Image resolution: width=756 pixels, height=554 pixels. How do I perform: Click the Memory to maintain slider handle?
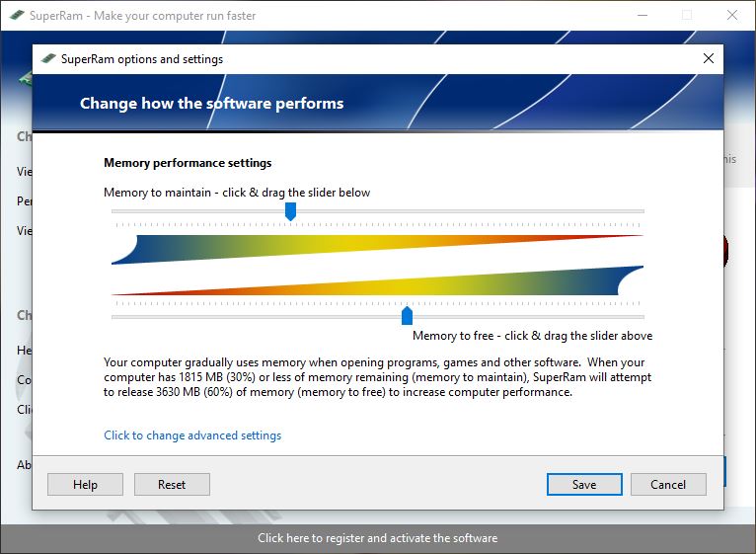pyautogui.click(x=290, y=211)
